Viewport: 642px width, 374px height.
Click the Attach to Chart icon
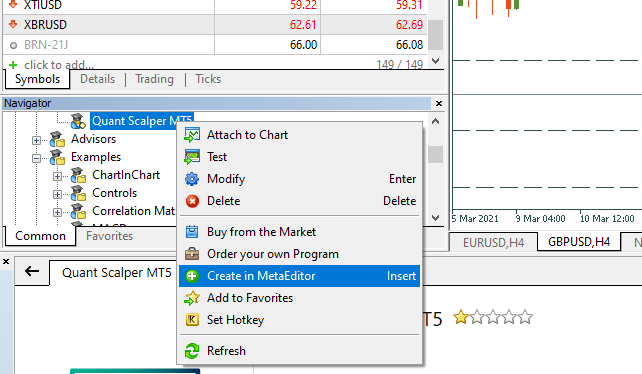192,135
